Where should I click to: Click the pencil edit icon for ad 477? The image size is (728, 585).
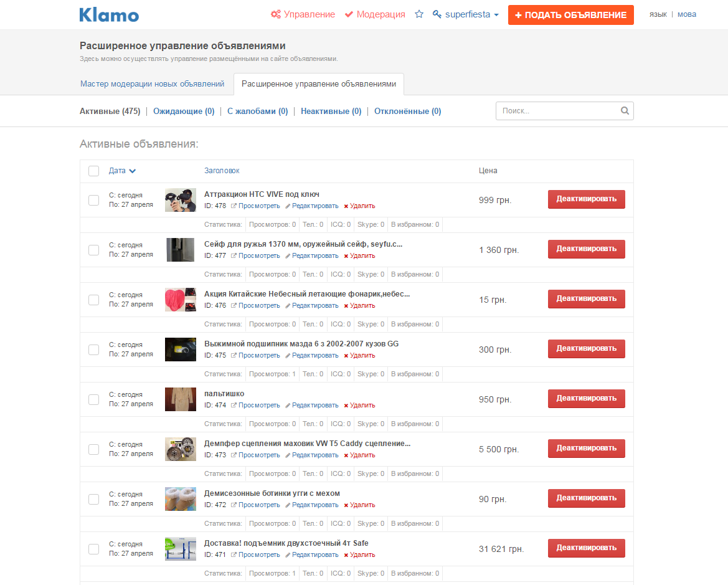(x=288, y=256)
